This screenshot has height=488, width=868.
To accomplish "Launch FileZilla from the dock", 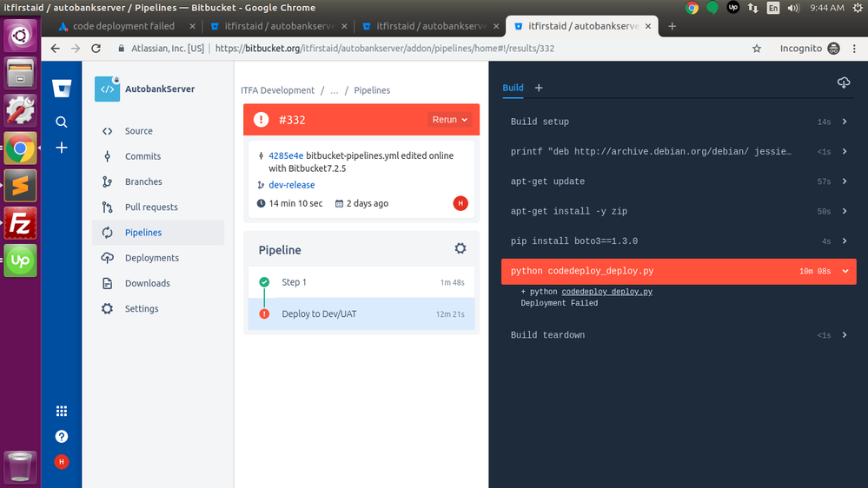I will click(21, 223).
